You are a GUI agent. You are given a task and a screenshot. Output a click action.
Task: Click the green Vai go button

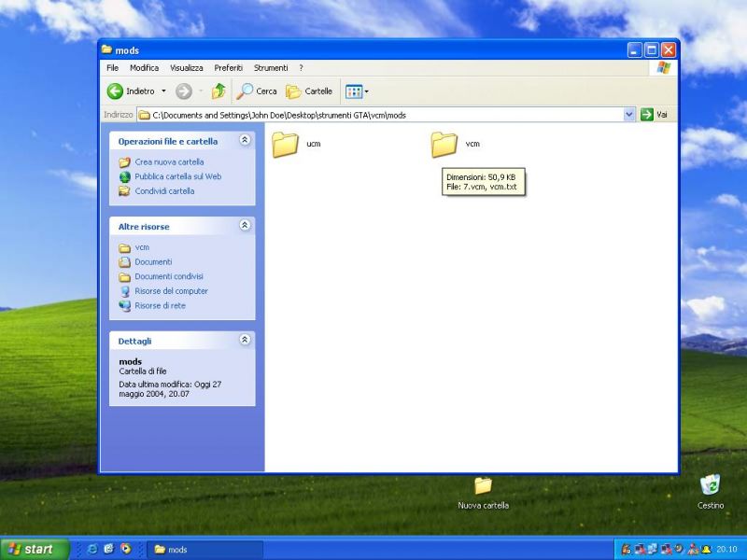point(655,115)
